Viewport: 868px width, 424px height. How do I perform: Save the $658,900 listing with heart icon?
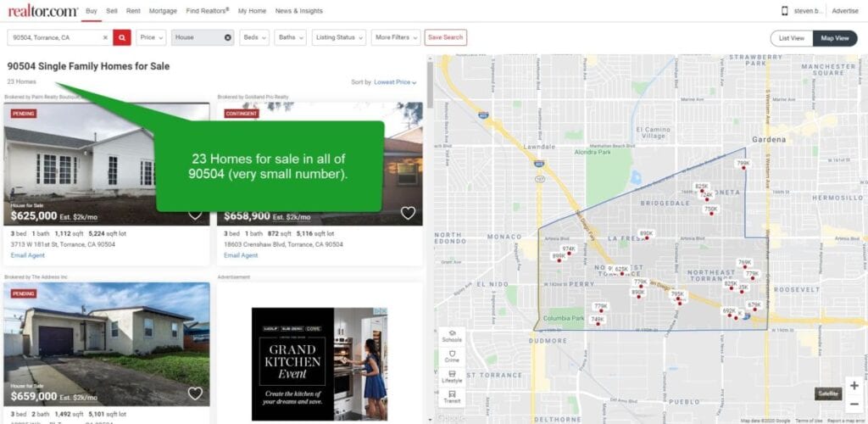point(408,213)
